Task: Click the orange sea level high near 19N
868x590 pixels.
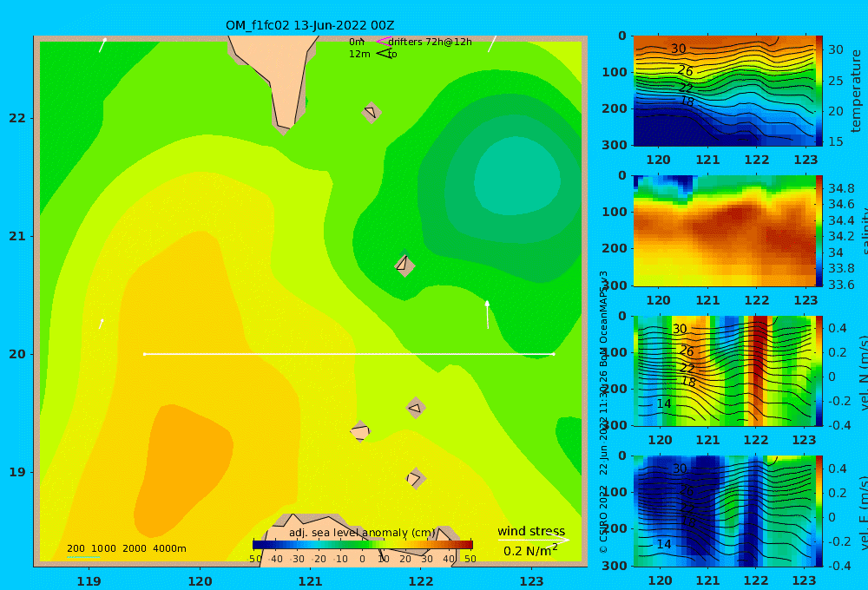Action: pyautogui.click(x=182, y=470)
